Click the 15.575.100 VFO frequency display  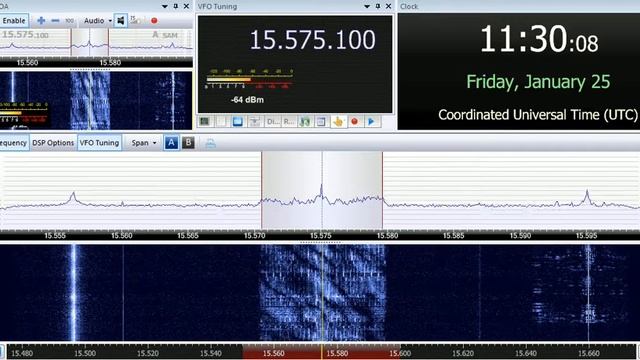(x=312, y=40)
